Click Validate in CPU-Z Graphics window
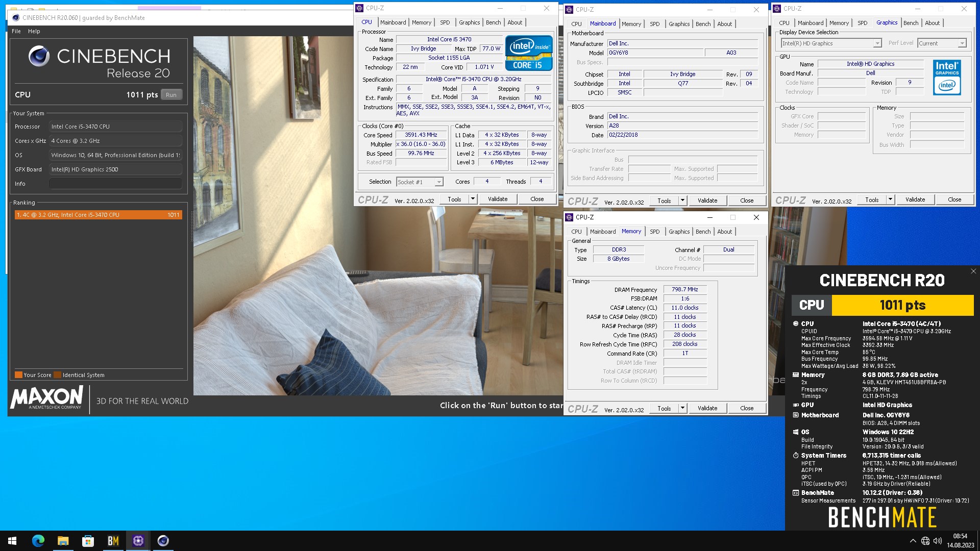 (x=915, y=199)
